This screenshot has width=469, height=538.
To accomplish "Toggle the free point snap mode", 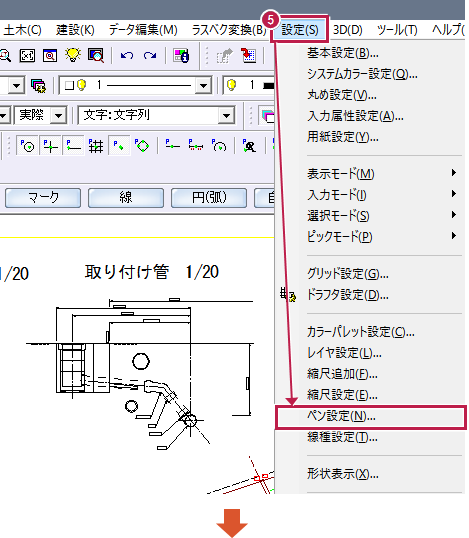I will coord(119,146).
